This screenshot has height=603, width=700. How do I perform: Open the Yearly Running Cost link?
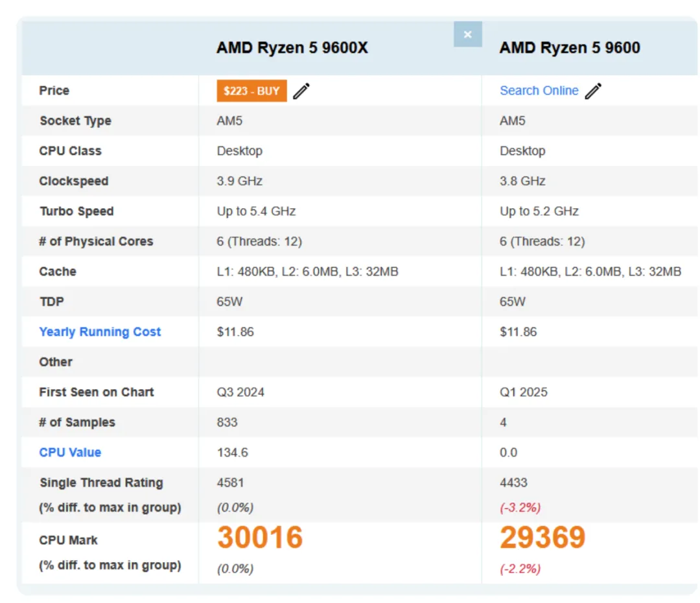[99, 331]
